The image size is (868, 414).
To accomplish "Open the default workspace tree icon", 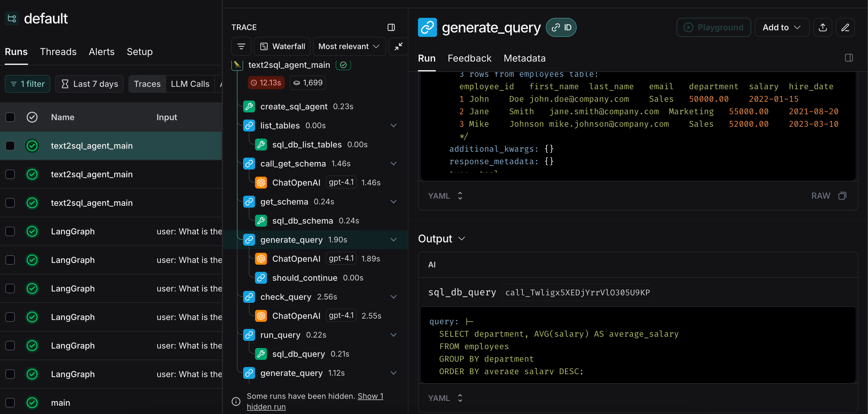I will point(12,18).
